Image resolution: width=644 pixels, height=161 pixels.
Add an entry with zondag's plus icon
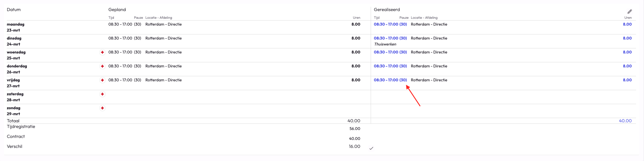tap(102, 108)
